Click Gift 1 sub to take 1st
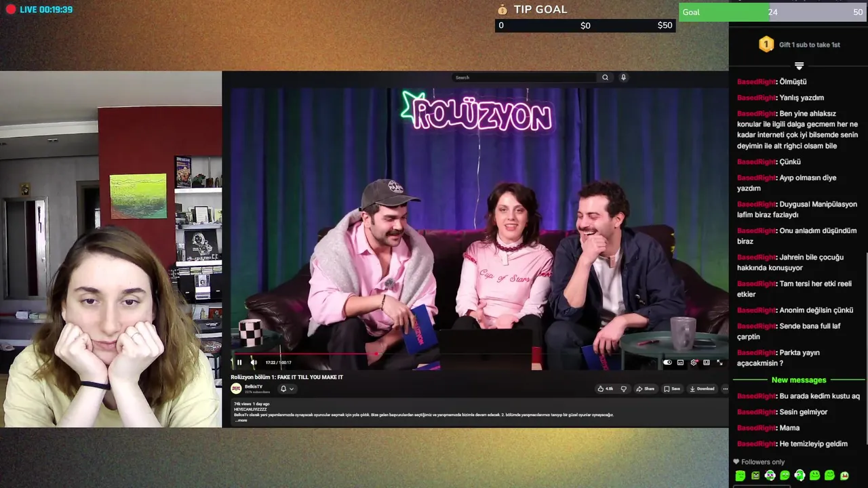Image resolution: width=868 pixels, height=488 pixels. [x=810, y=45]
